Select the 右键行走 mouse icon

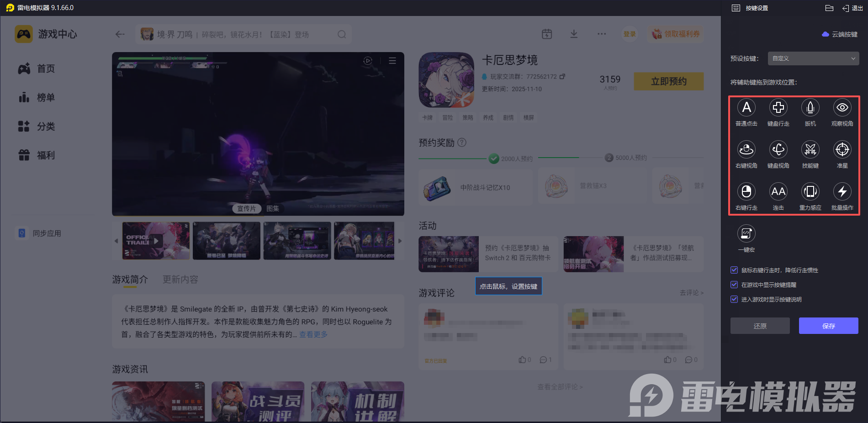tap(746, 191)
